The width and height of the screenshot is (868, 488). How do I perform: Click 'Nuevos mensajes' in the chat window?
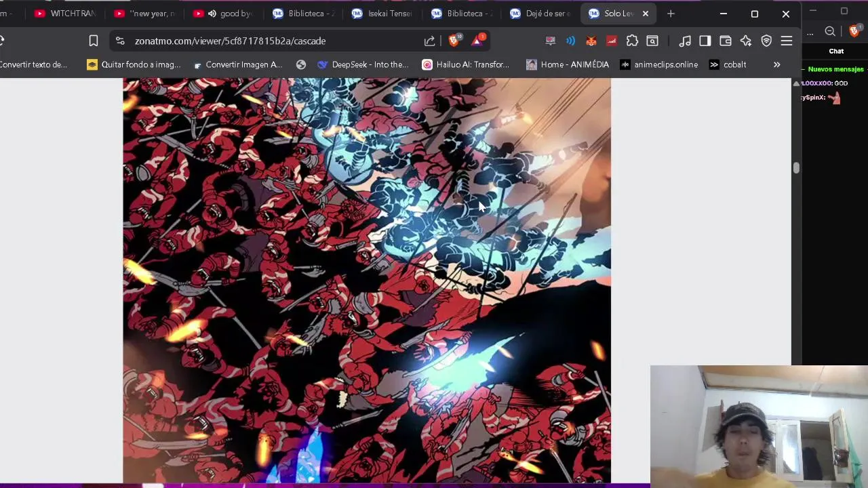[x=835, y=69]
